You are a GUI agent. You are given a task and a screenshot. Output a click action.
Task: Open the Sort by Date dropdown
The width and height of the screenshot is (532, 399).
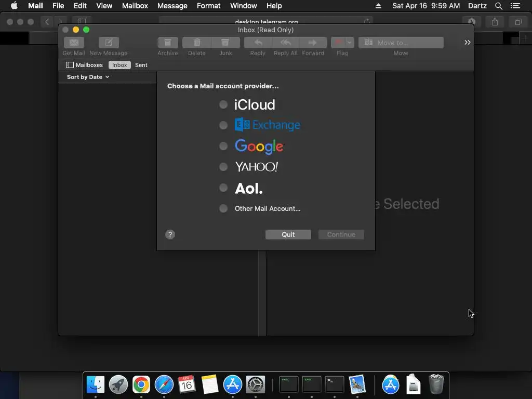pyautogui.click(x=88, y=77)
